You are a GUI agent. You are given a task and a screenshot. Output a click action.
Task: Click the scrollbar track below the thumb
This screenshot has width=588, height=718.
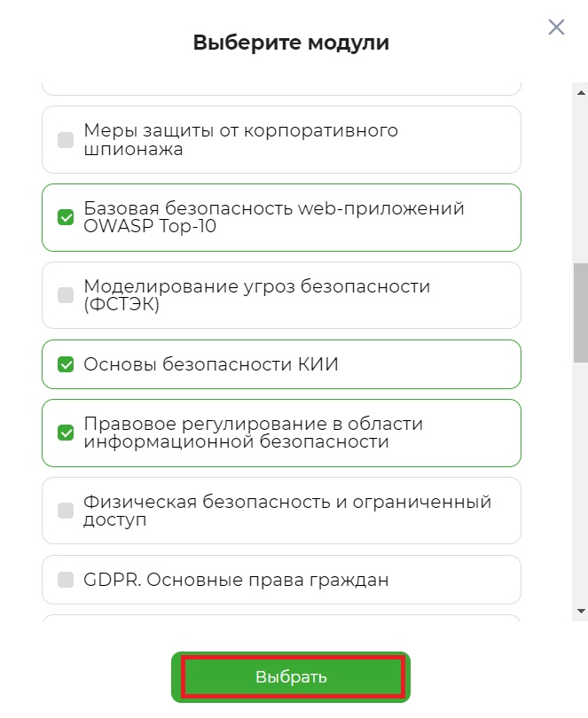[x=581, y=488]
